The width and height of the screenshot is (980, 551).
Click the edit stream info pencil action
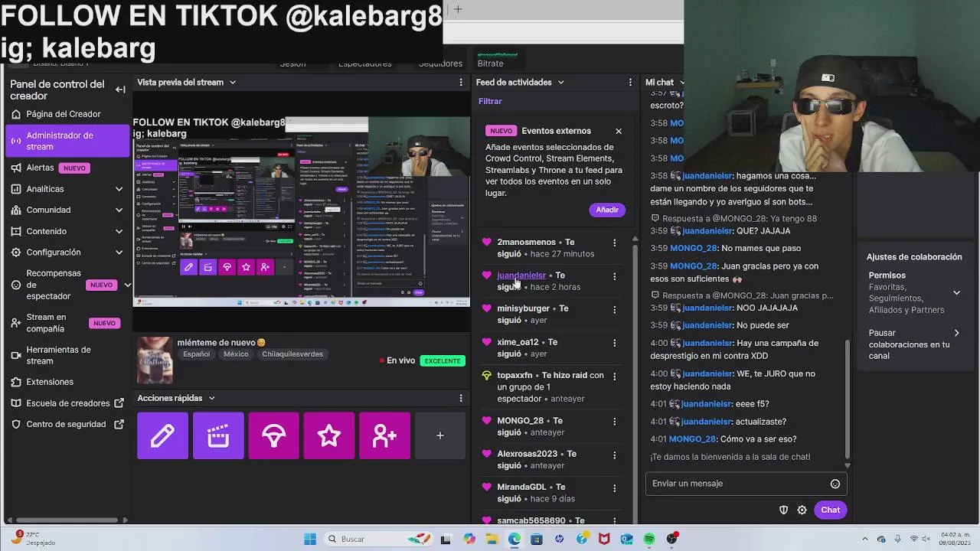coord(162,435)
